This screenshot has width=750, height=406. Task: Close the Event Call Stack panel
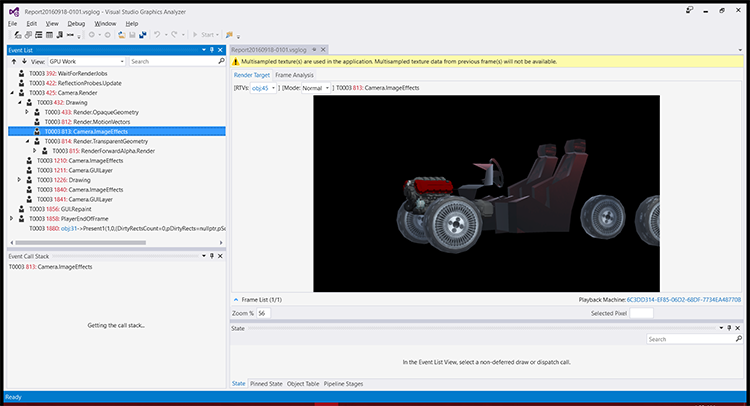tap(220, 256)
